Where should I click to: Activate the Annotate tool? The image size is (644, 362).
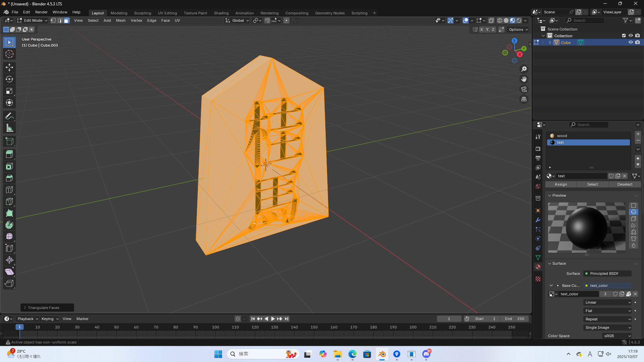pyautogui.click(x=9, y=116)
